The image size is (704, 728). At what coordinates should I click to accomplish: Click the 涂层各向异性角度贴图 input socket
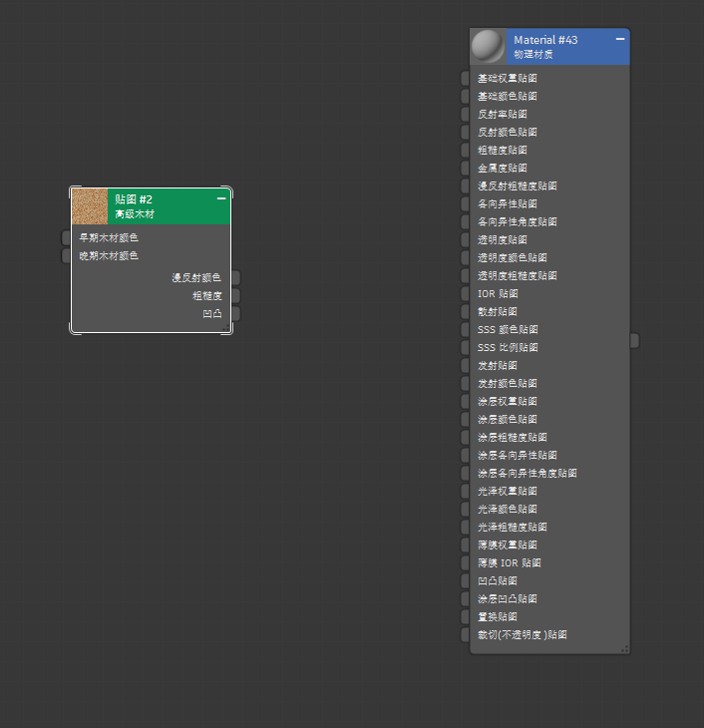pos(465,473)
